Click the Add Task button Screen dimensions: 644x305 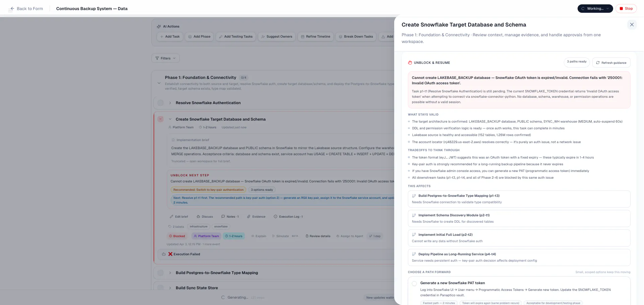pos(170,37)
